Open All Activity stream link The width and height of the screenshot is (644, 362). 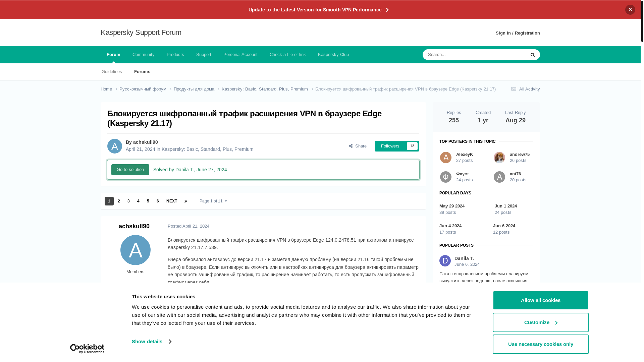525,89
